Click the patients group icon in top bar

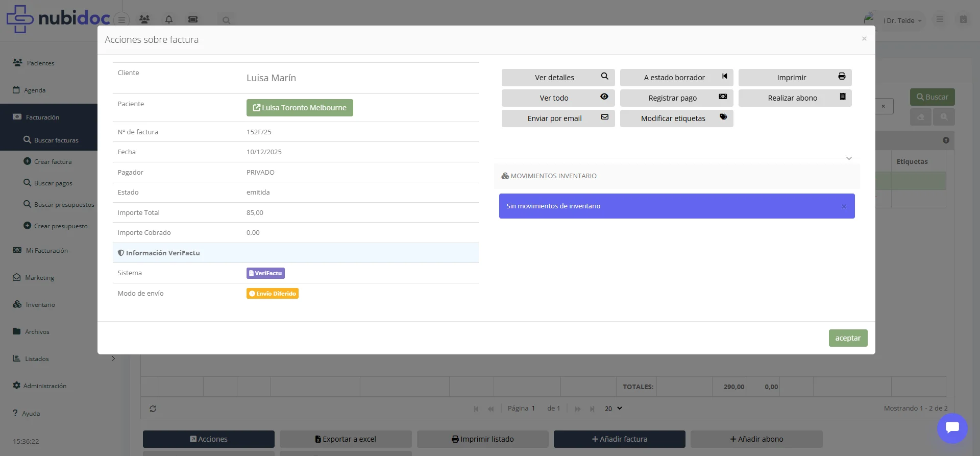[x=144, y=19]
